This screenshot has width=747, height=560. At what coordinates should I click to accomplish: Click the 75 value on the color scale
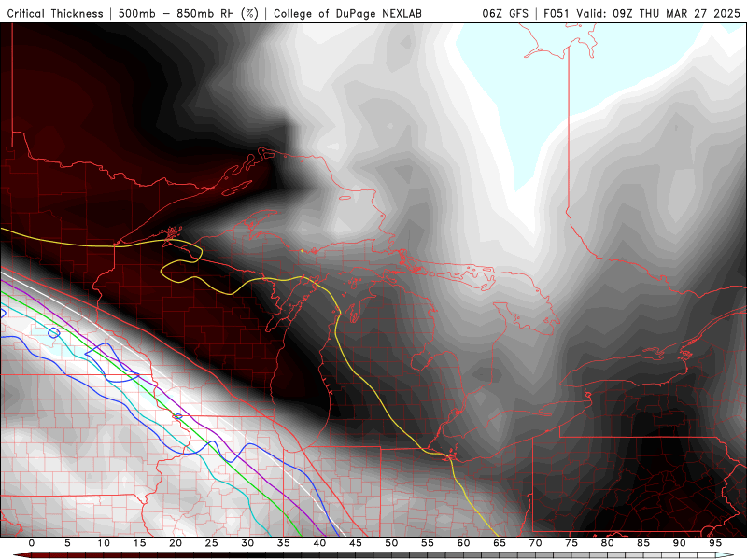(x=571, y=543)
